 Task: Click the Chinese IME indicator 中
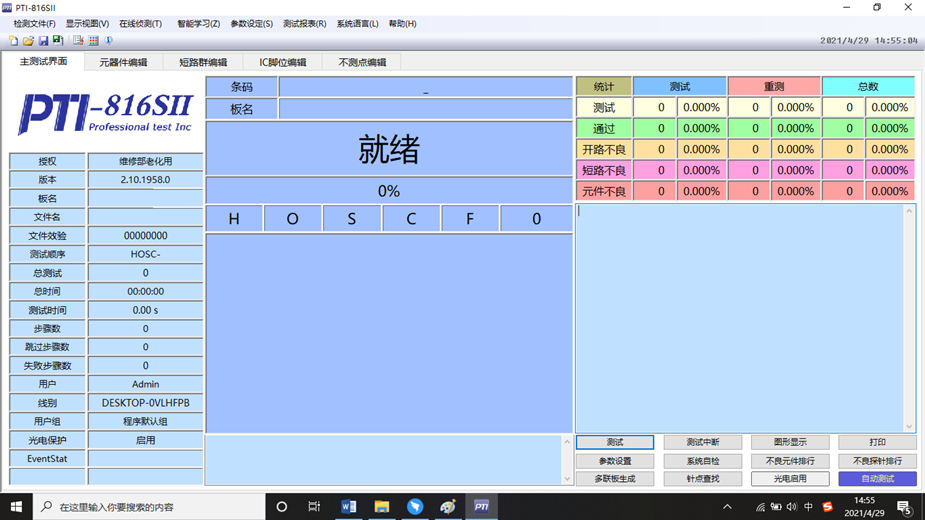(x=808, y=506)
